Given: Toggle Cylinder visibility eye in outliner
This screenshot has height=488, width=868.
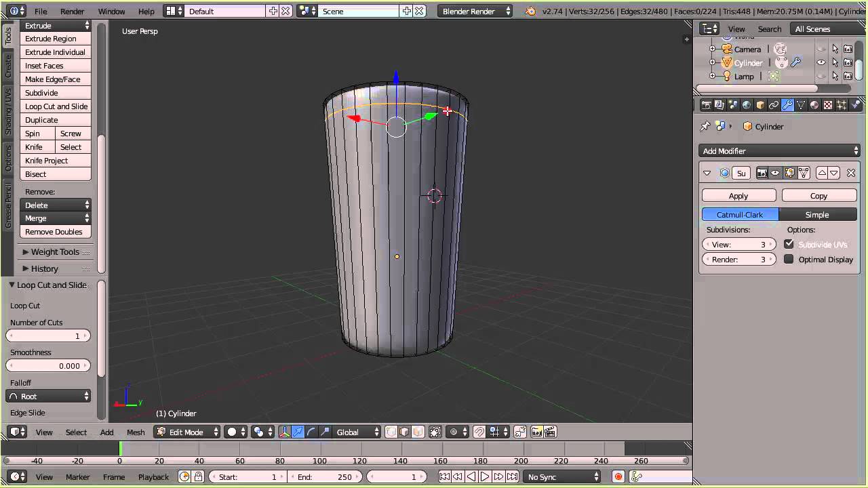Looking at the screenshot, I should point(821,62).
